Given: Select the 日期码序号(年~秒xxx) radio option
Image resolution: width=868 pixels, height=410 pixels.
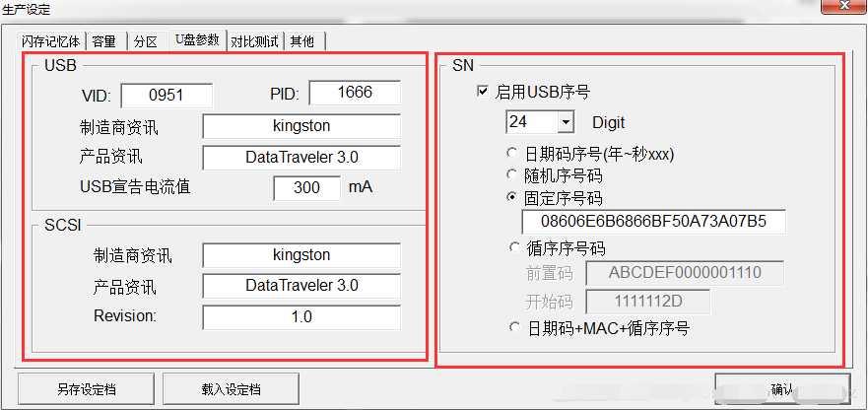Looking at the screenshot, I should click(x=513, y=154).
